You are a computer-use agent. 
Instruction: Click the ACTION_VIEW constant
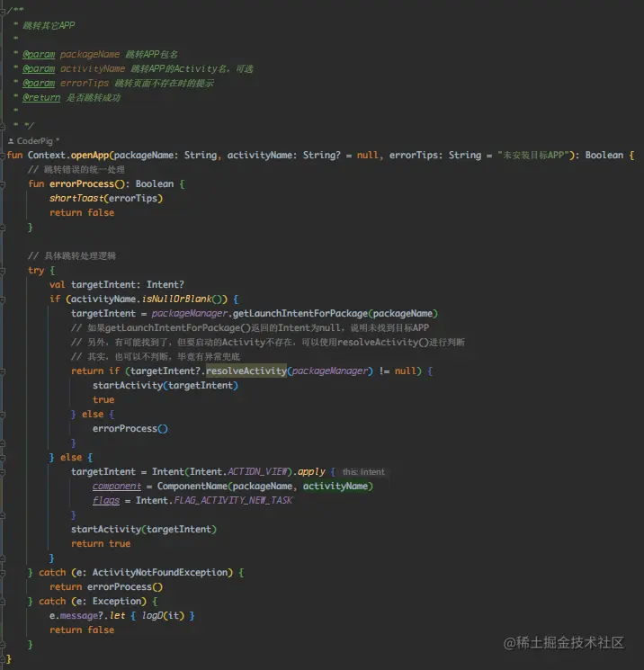[257, 471]
